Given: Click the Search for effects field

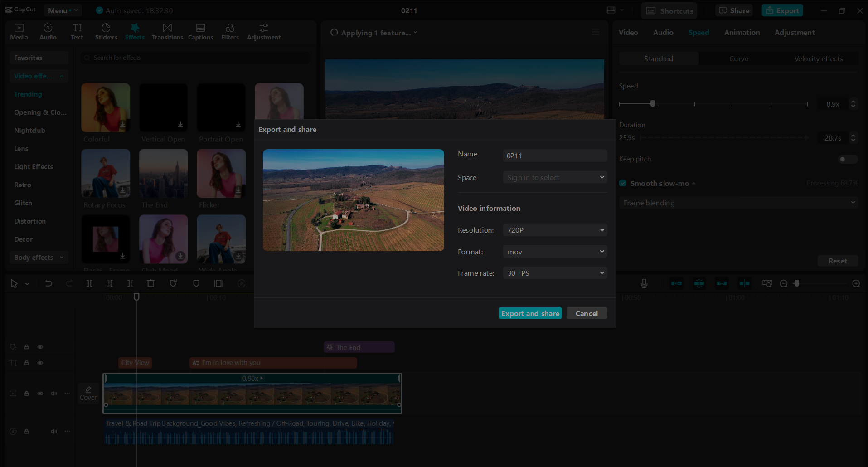Looking at the screenshot, I should [195, 58].
